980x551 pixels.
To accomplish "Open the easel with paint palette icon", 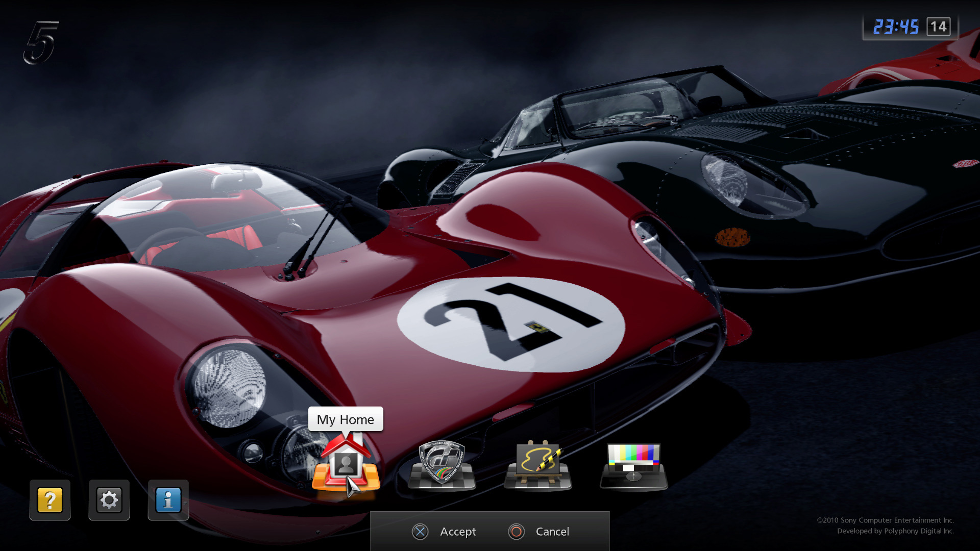I will pos(538,465).
